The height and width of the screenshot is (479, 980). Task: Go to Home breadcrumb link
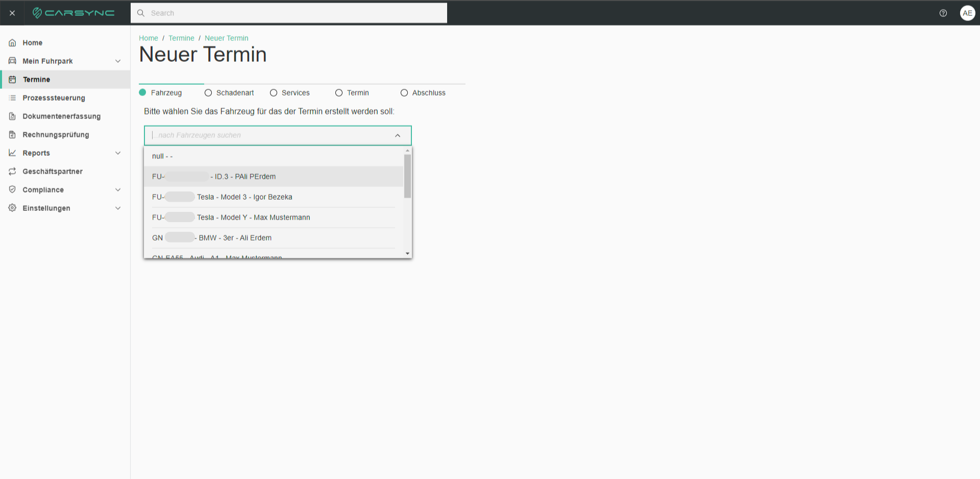coord(149,38)
